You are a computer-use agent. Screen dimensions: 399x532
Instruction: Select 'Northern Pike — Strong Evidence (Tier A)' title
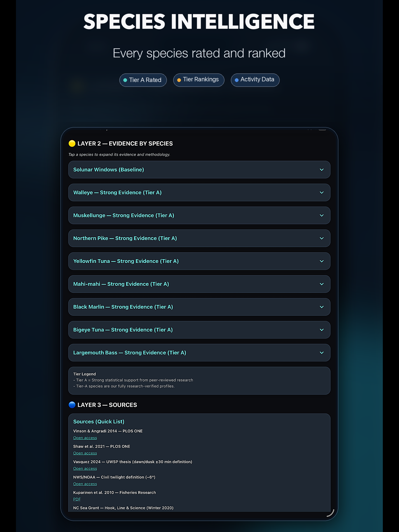pyautogui.click(x=125, y=238)
